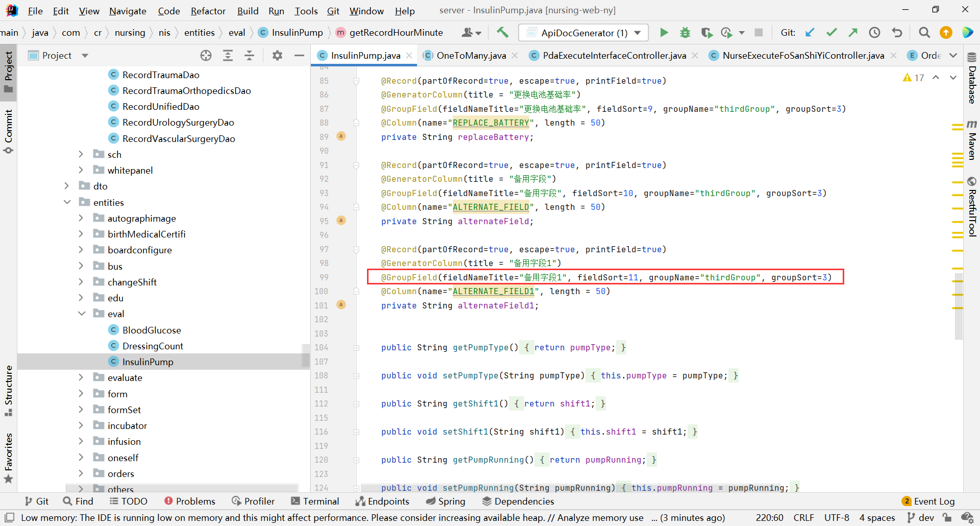Screen dimensions: 980x526
Task: Switch to OneToMany.java tab
Action: tap(471, 56)
